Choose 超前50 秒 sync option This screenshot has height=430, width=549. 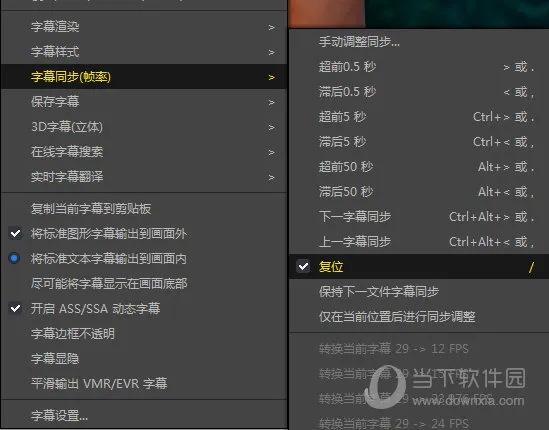419,167
